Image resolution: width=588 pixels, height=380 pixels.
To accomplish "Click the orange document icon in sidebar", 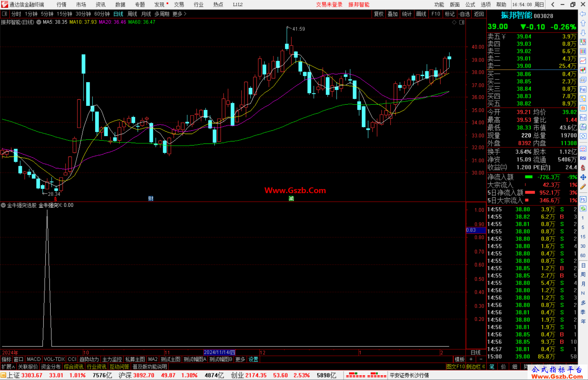I will (583, 108).
